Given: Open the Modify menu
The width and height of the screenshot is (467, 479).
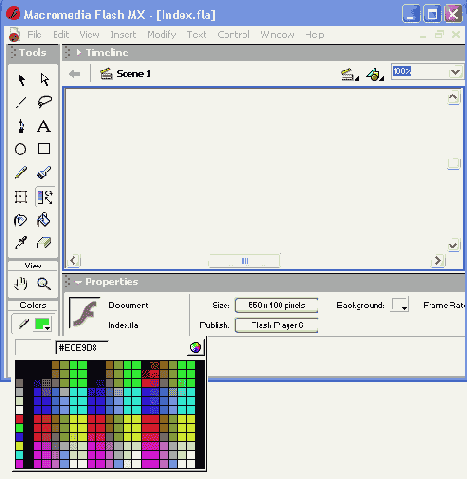Looking at the screenshot, I should point(162,35).
